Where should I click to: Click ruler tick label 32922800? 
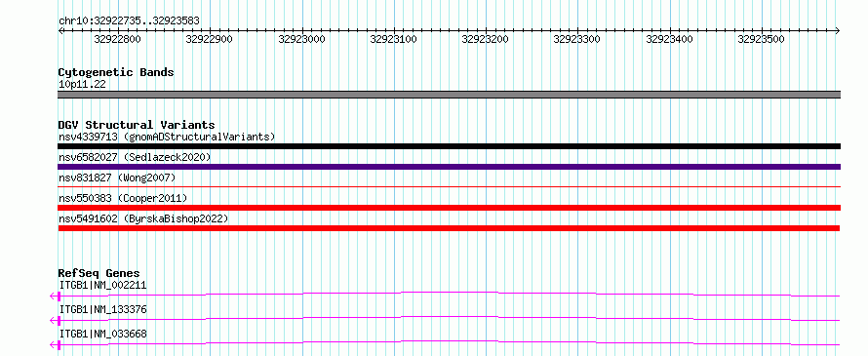click(x=117, y=39)
